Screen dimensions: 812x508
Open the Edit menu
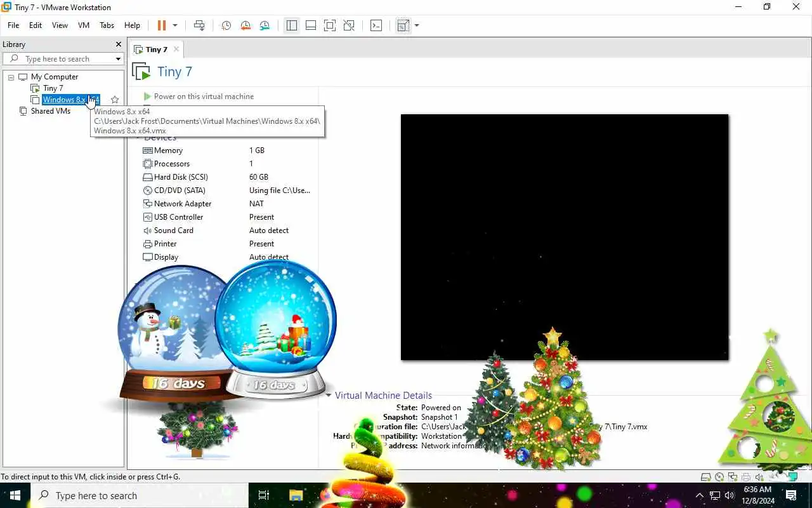[x=36, y=25]
